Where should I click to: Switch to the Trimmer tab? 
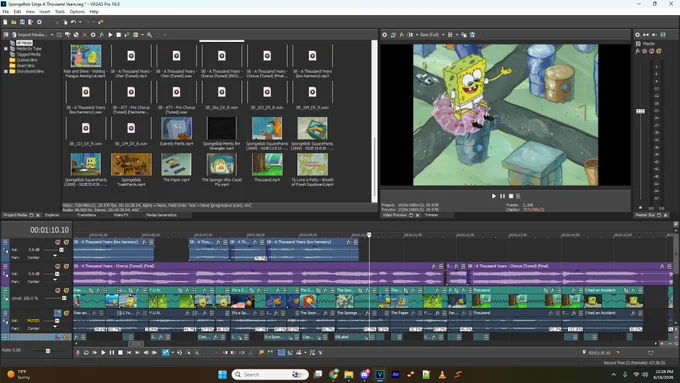point(431,215)
